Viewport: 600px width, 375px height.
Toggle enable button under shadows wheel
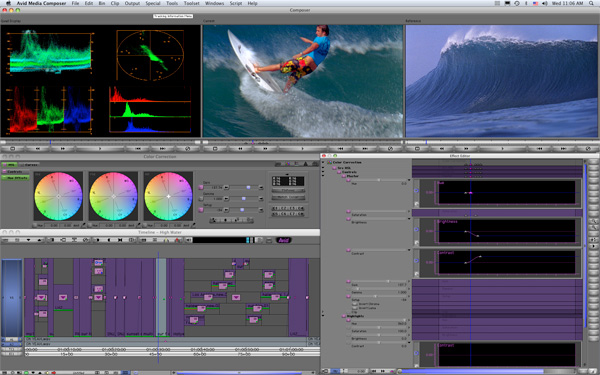pos(35,225)
